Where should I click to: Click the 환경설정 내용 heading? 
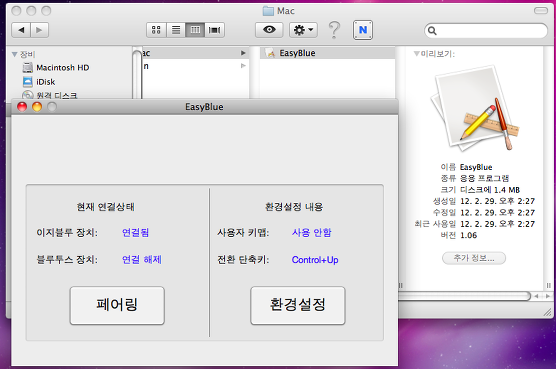coord(294,207)
